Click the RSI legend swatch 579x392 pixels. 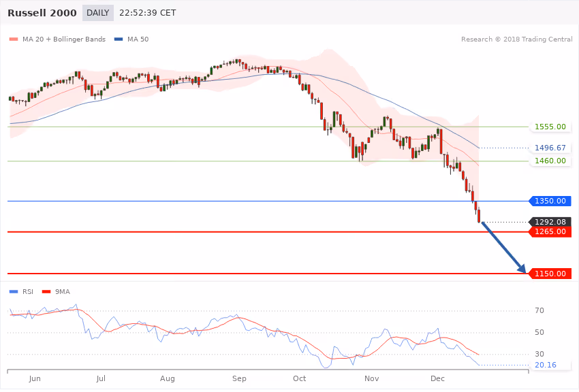click(14, 292)
